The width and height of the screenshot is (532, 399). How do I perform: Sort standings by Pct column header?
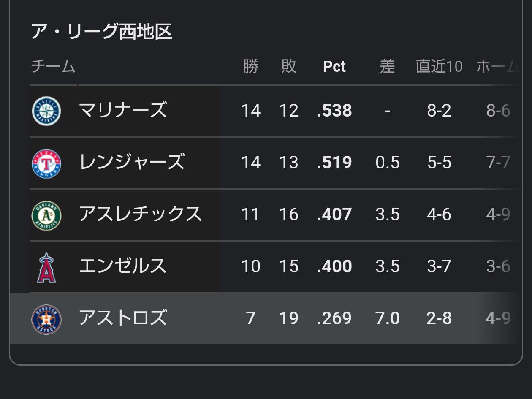point(334,67)
